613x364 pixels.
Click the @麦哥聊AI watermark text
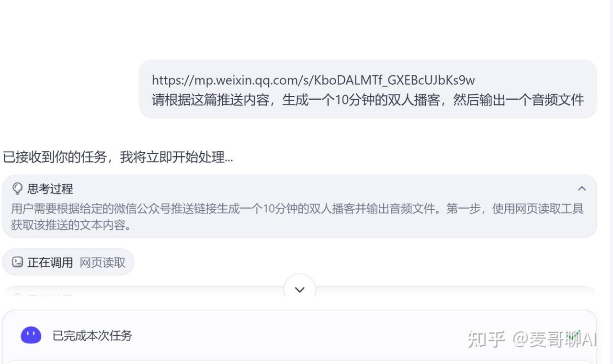point(555,339)
